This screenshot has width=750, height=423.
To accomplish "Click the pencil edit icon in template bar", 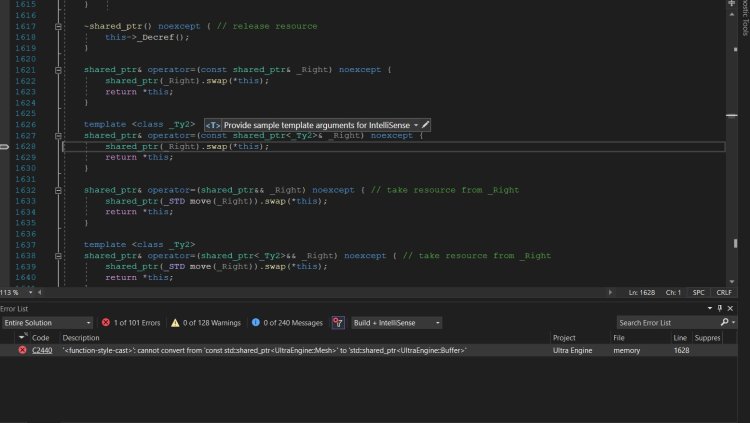I will (x=426, y=125).
